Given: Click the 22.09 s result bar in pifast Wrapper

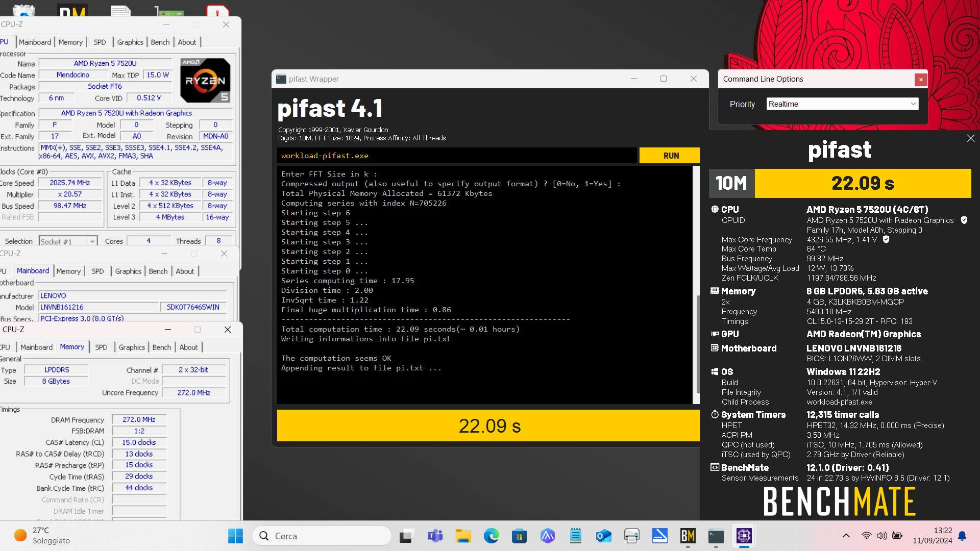Looking at the screenshot, I should point(488,425).
